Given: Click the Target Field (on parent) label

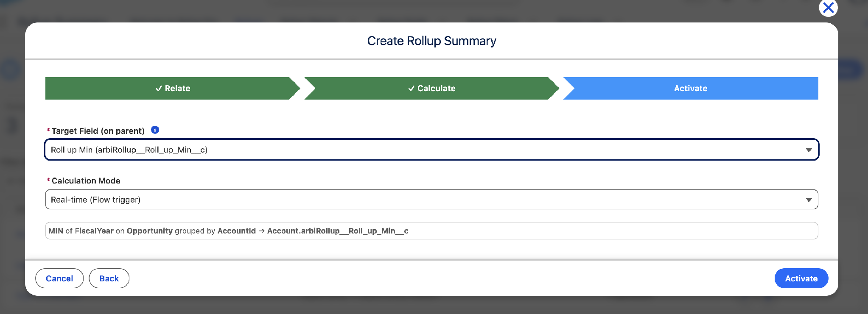Looking at the screenshot, I should click(x=98, y=131).
